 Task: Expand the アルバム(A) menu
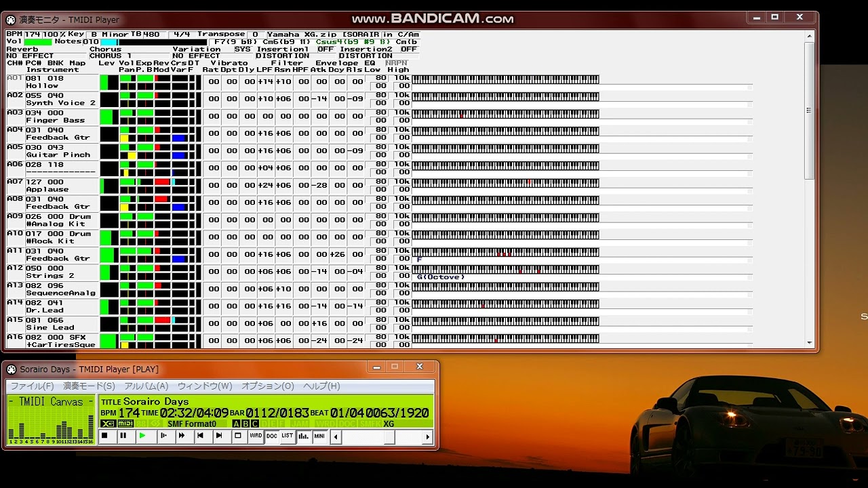[x=146, y=386]
